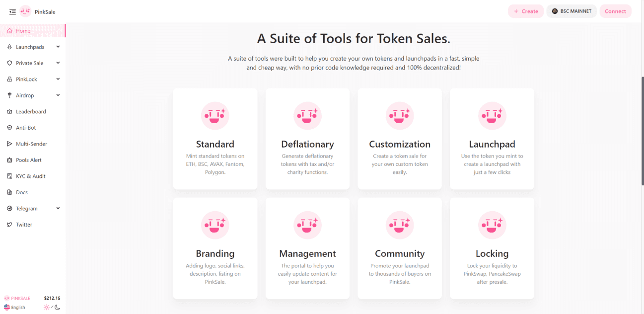Screen dimensions: 644x314
Task: Click the Create button
Action: click(x=526, y=11)
